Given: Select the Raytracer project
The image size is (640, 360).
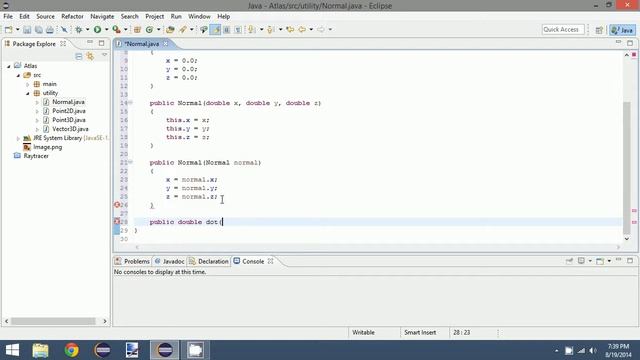Looking at the screenshot, I should (x=36, y=156).
